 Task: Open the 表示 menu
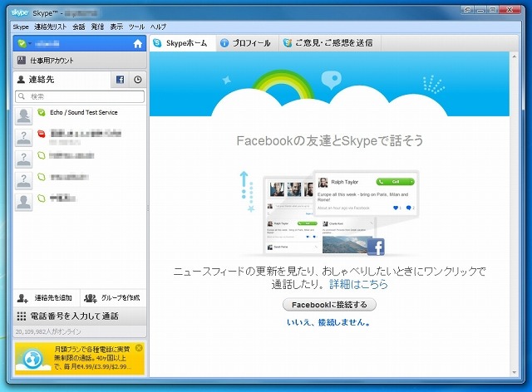(x=116, y=27)
